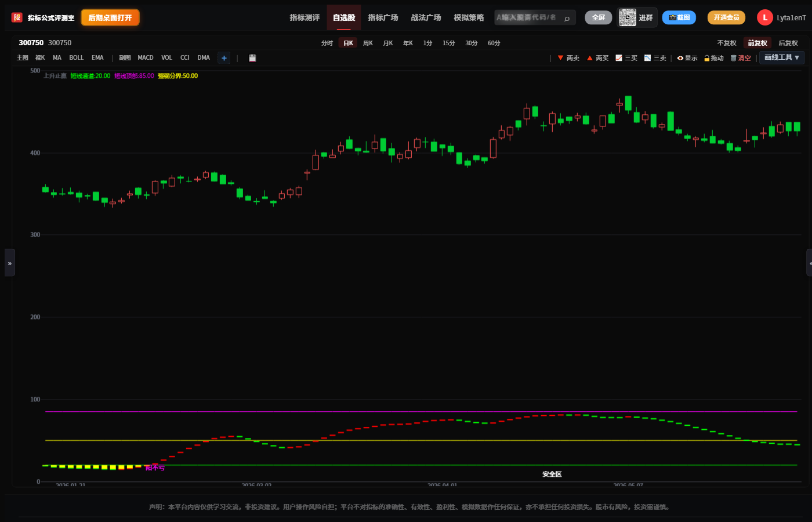Click the save floppy disk icon
812x522 pixels.
(252, 58)
